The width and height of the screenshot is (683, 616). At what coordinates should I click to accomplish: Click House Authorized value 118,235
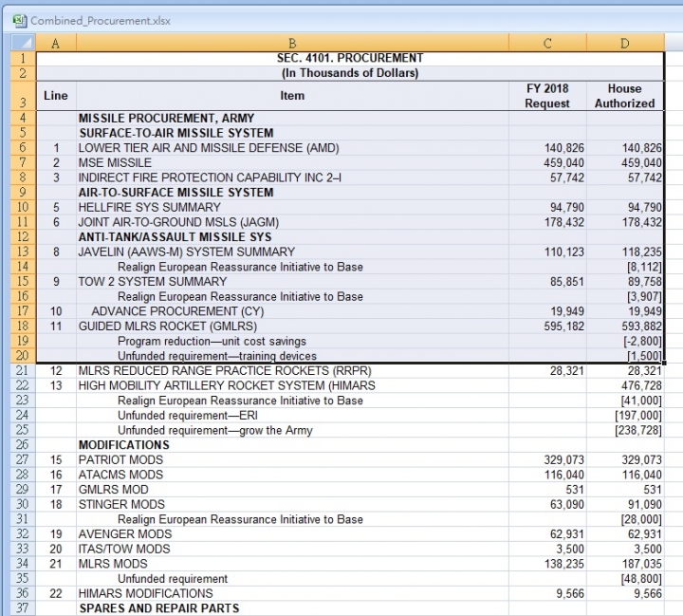click(x=625, y=252)
